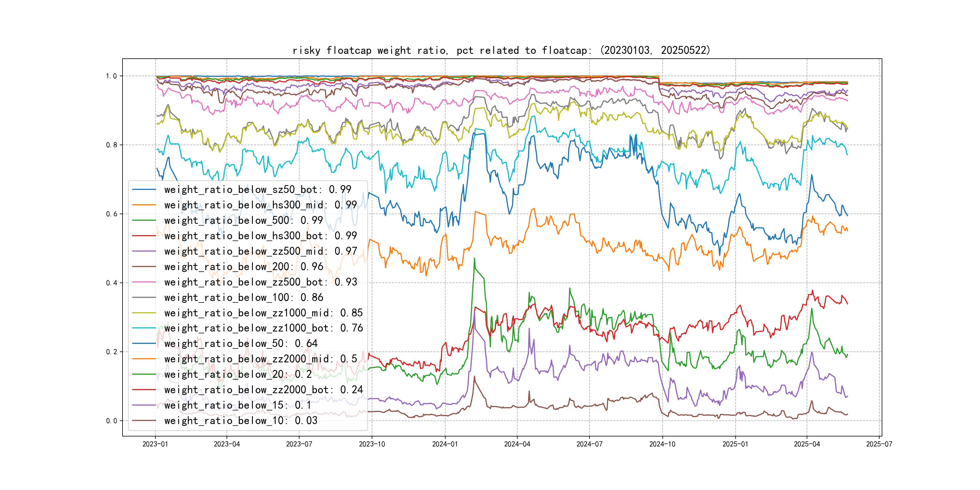Click the chart title text
This screenshot has height=490, width=980.
pos(501,50)
